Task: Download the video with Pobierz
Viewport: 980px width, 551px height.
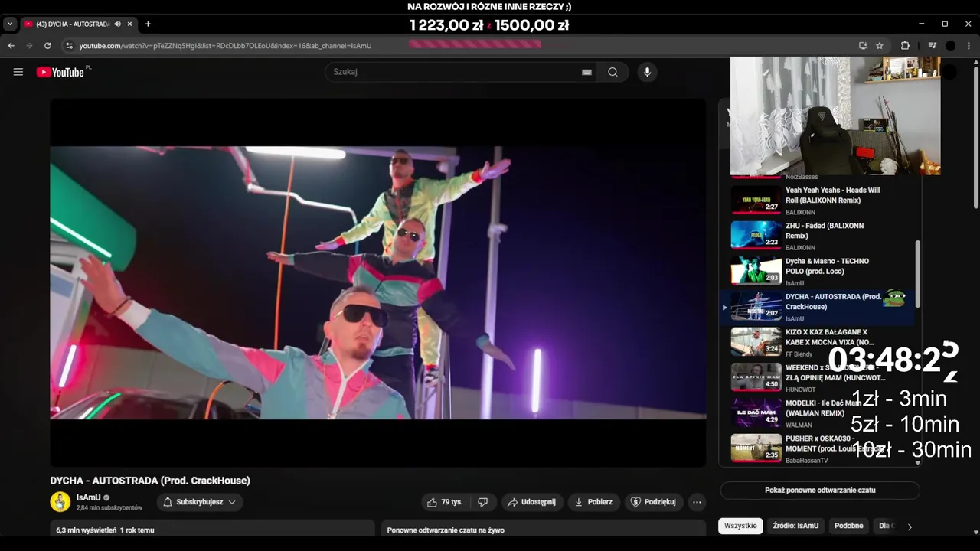Action: click(594, 502)
